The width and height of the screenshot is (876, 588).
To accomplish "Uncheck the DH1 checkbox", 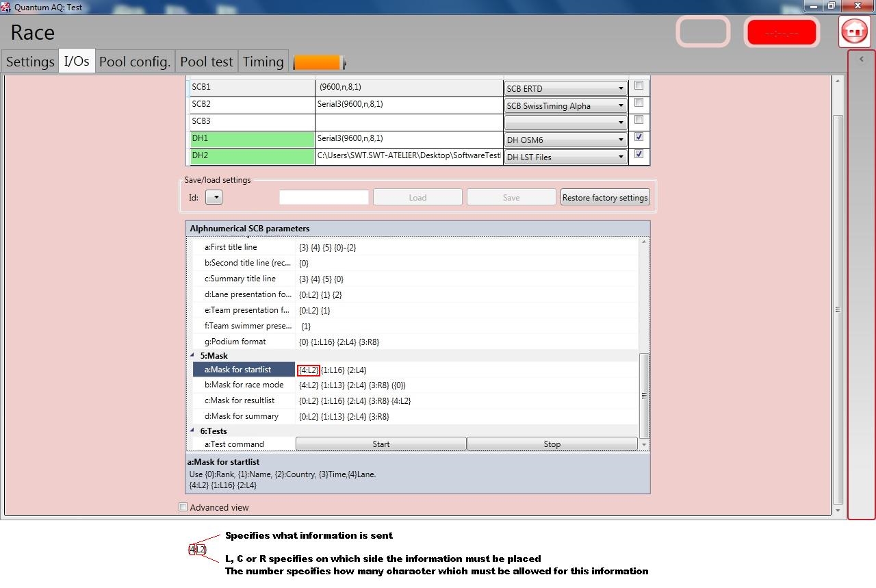I will click(x=639, y=137).
